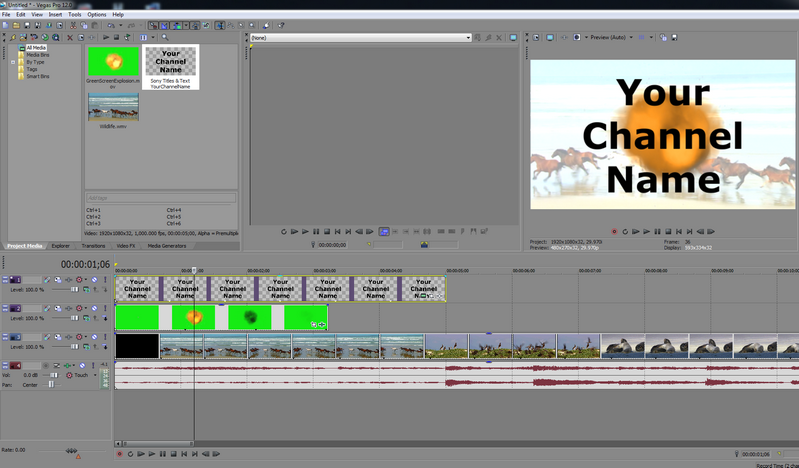Image resolution: width=799 pixels, height=468 pixels.
Task: Open Track Motion on track 1
Action: [58, 279]
